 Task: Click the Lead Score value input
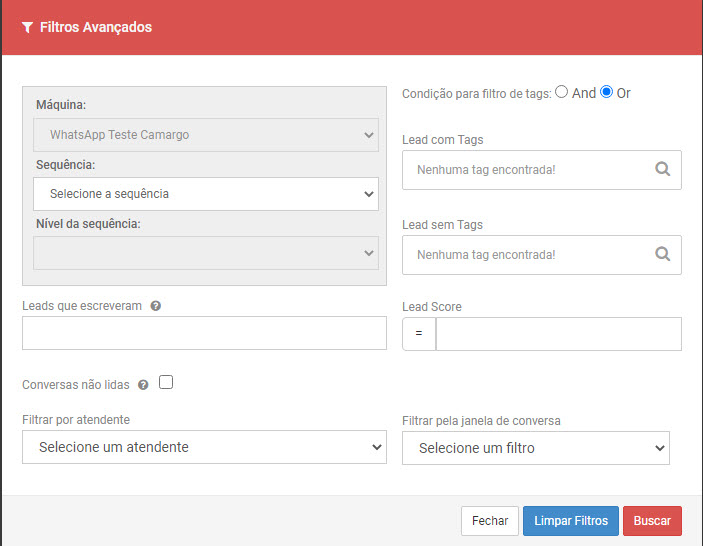click(558, 334)
